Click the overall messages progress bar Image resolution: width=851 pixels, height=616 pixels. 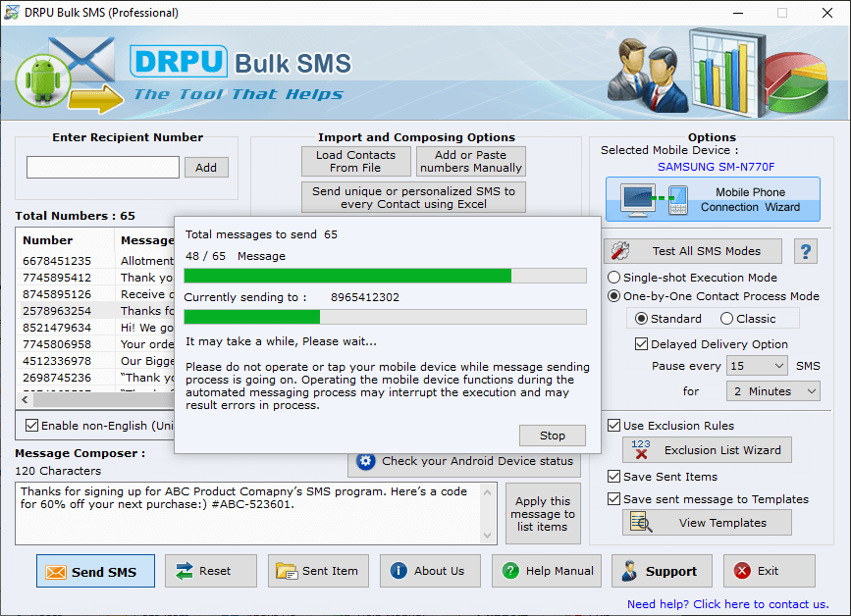(x=385, y=276)
